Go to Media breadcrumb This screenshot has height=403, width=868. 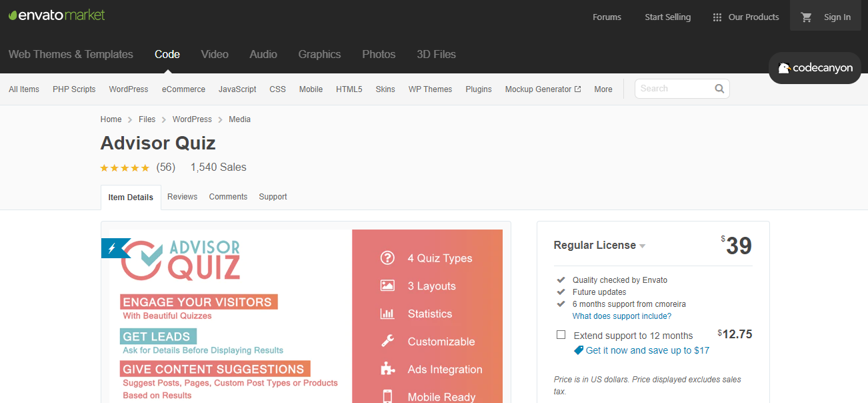tap(239, 119)
